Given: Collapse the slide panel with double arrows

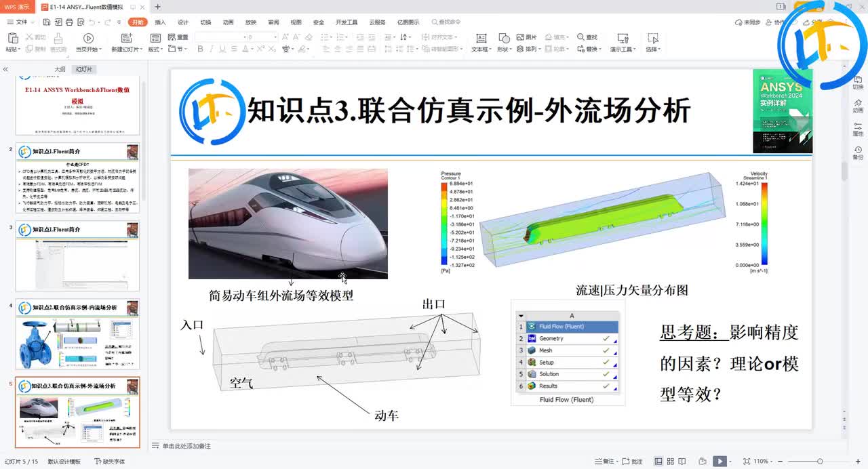Looking at the screenshot, I should (5, 69).
